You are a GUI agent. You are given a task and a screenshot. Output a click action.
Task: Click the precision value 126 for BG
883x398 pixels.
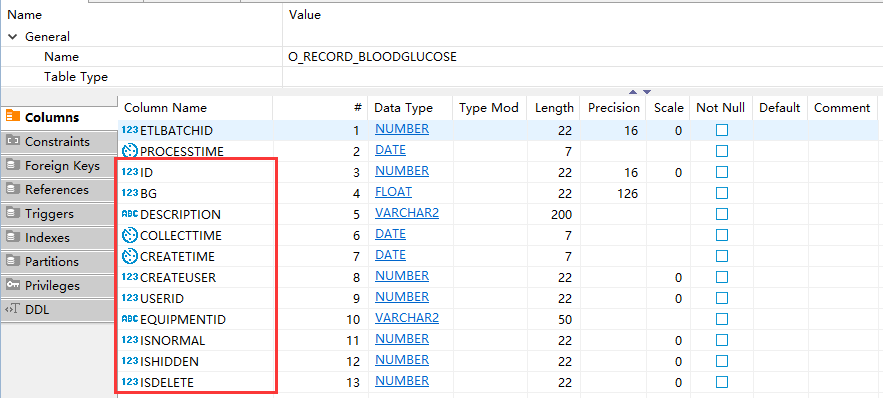coord(627,194)
